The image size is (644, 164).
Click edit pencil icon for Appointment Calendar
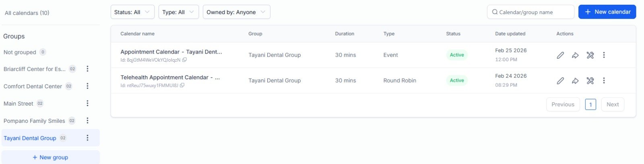tap(560, 55)
